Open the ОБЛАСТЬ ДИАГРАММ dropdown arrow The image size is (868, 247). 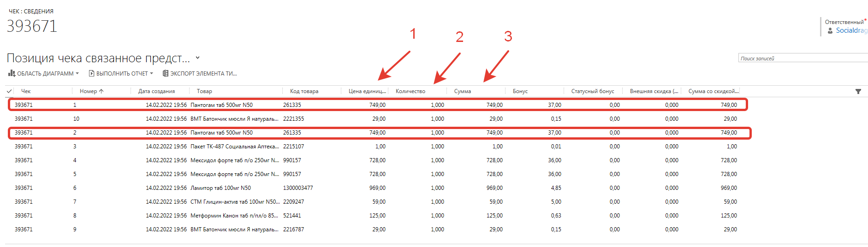point(77,73)
